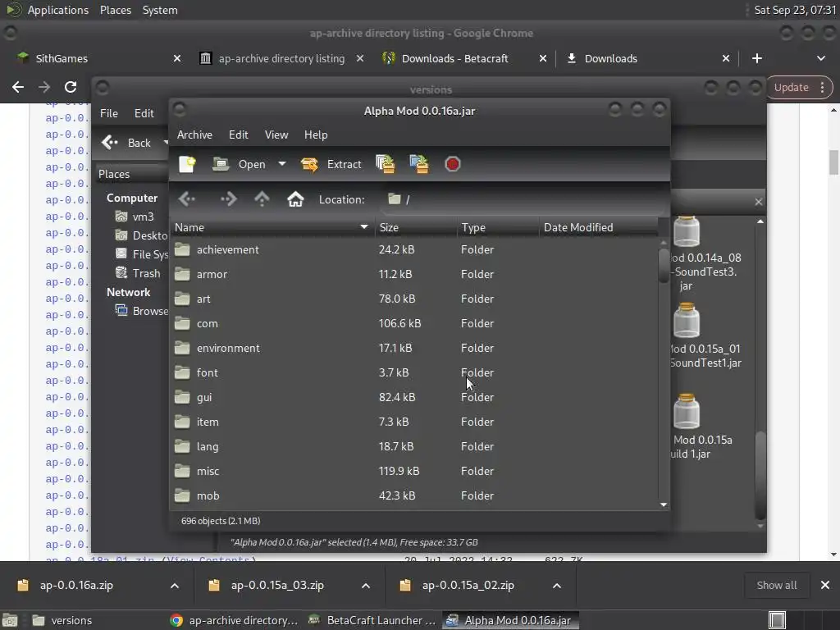Screen dimensions: 840x630
Task: Sort the file list by Name column
Action: tap(272, 228)
